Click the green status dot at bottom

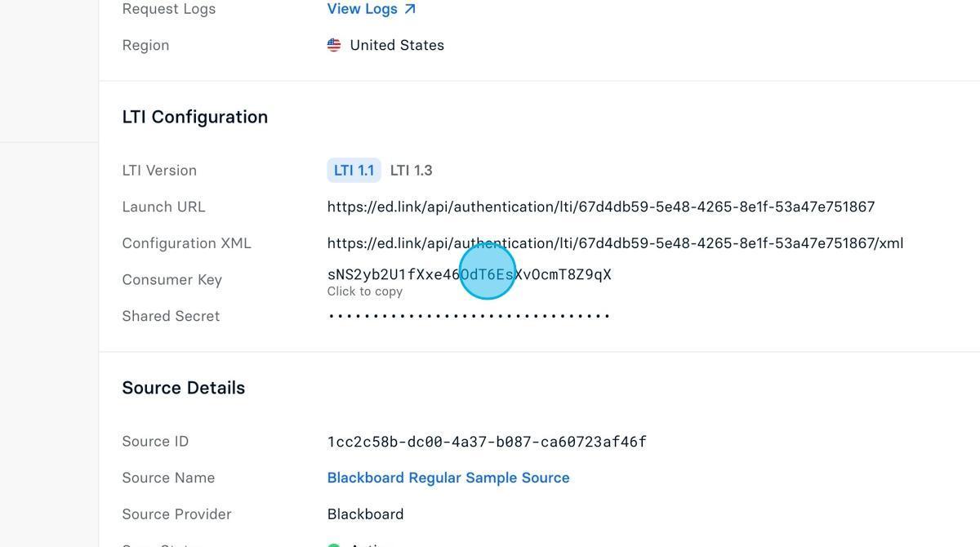[x=334, y=545]
